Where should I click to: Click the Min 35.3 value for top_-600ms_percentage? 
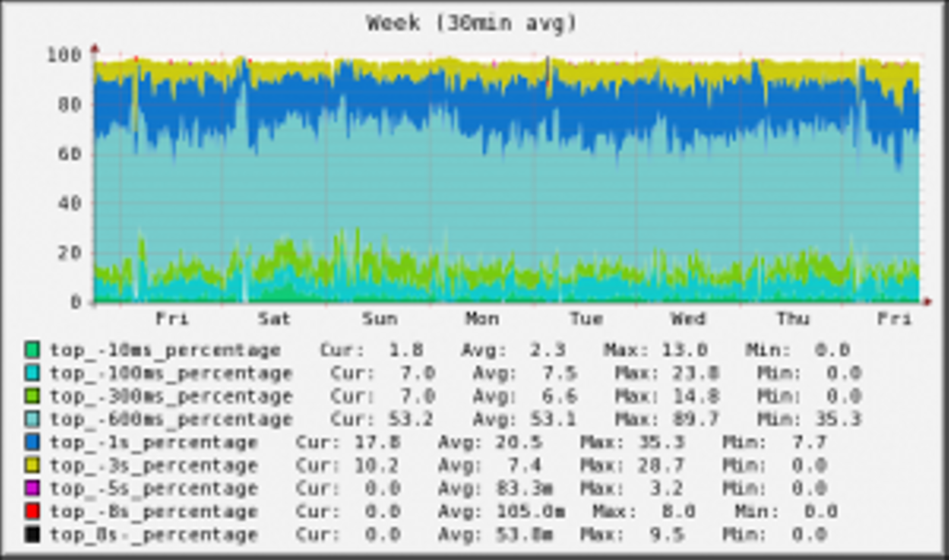click(838, 419)
